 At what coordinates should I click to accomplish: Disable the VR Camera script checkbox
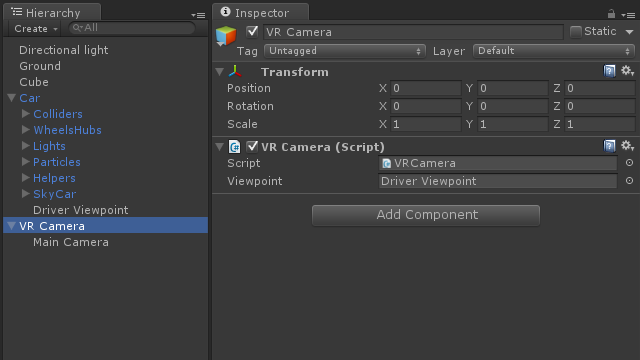pyautogui.click(x=252, y=146)
